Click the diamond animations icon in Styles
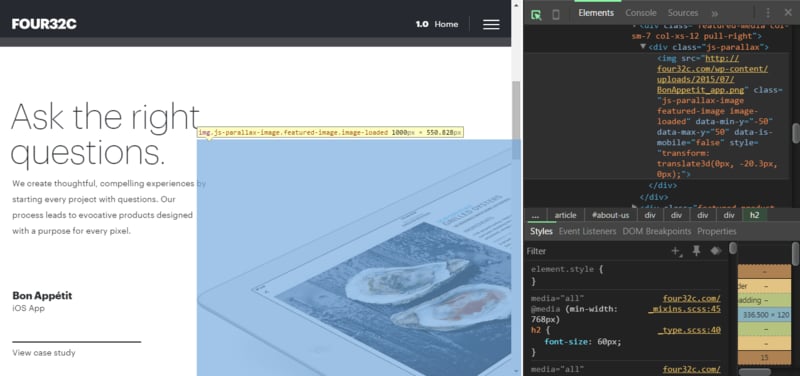Viewport: 800px width, 376px height. [x=715, y=250]
